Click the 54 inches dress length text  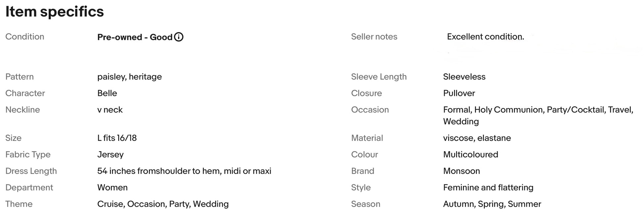pos(184,171)
